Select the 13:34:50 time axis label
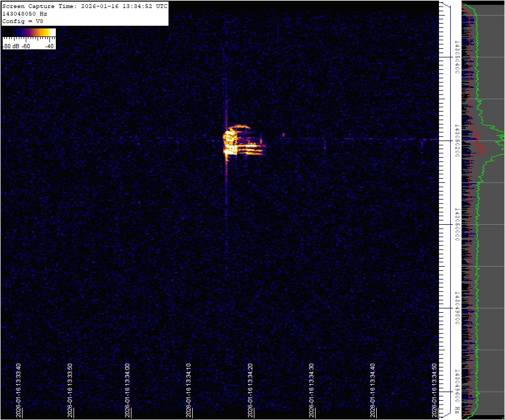 (434, 389)
